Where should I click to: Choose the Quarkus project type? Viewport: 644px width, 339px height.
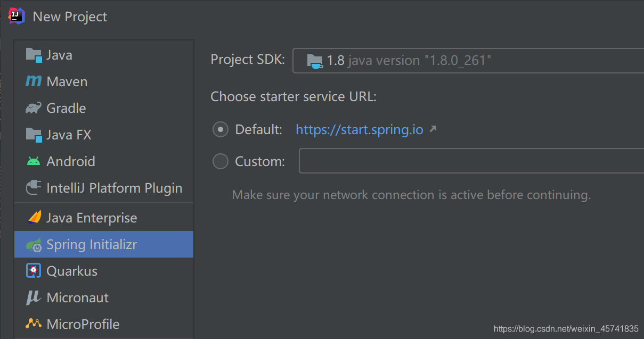pos(104,271)
